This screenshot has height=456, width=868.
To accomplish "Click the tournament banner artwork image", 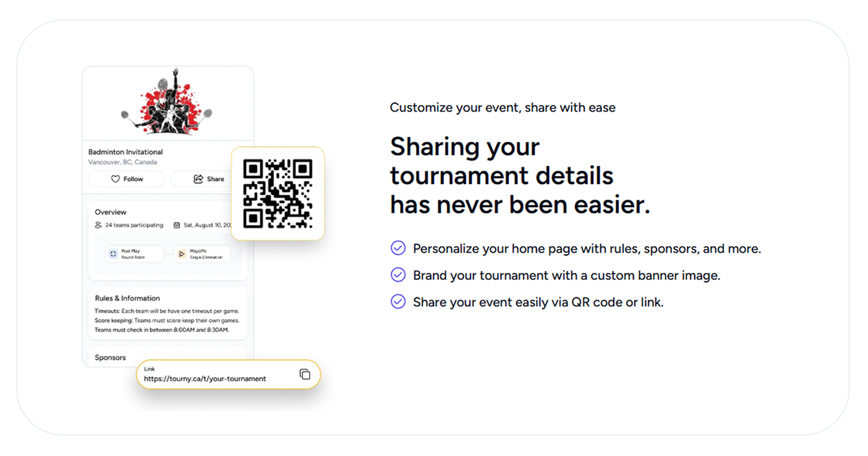I will (x=168, y=101).
